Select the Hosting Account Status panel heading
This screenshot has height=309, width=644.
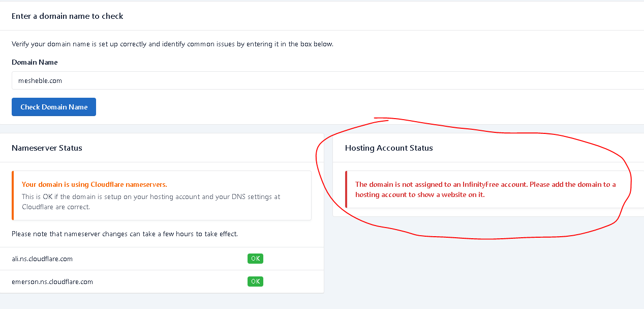point(389,148)
